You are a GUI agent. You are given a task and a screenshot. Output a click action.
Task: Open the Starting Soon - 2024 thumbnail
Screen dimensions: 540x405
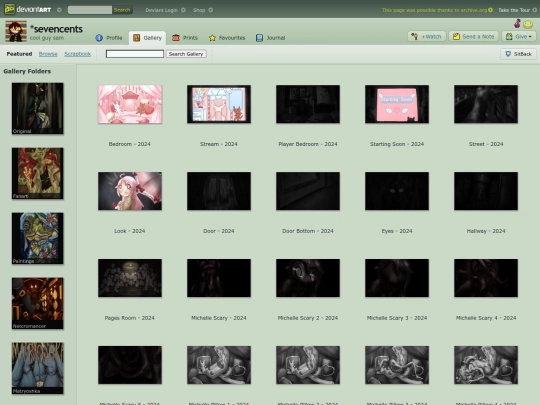click(x=397, y=104)
